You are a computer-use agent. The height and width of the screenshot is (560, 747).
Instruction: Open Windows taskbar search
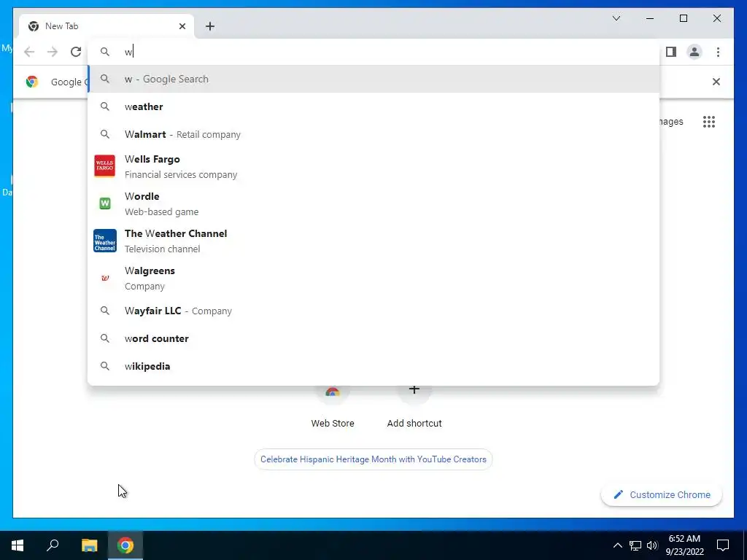53,545
